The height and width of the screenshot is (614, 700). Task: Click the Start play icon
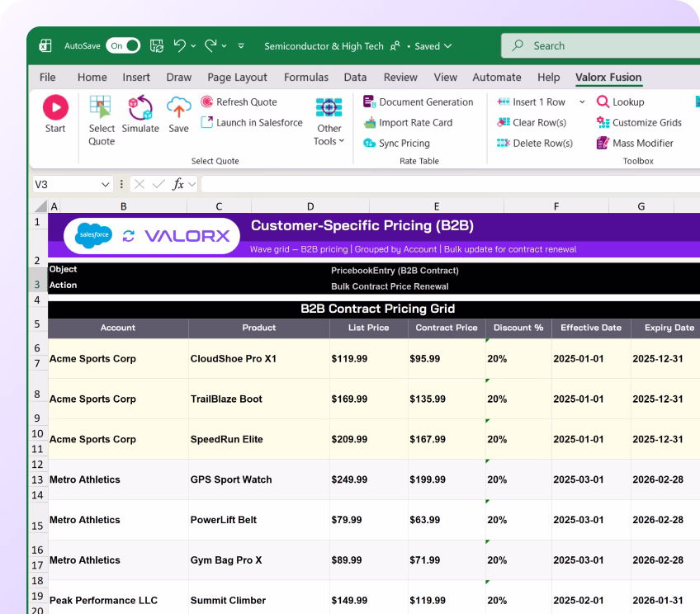click(55, 107)
